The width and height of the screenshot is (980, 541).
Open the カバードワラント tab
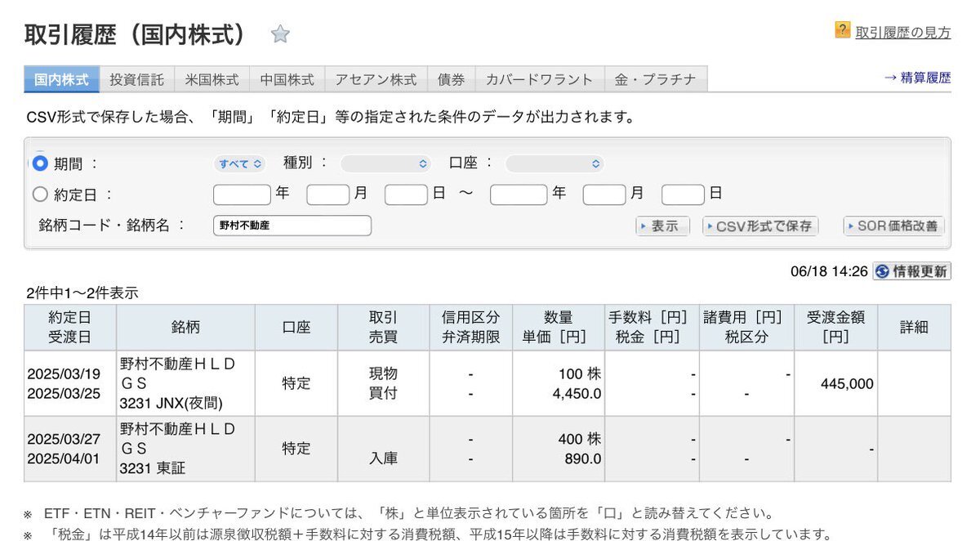pos(539,79)
